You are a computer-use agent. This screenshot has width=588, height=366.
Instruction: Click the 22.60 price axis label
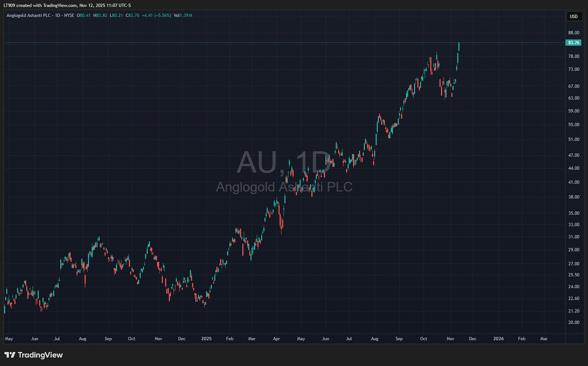(x=573, y=299)
